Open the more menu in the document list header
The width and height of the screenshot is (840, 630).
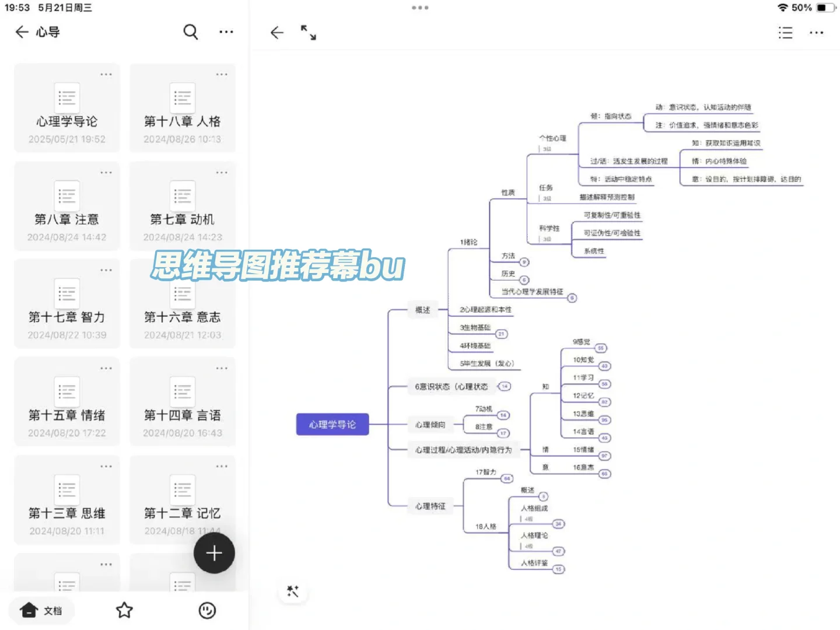pos(226,32)
